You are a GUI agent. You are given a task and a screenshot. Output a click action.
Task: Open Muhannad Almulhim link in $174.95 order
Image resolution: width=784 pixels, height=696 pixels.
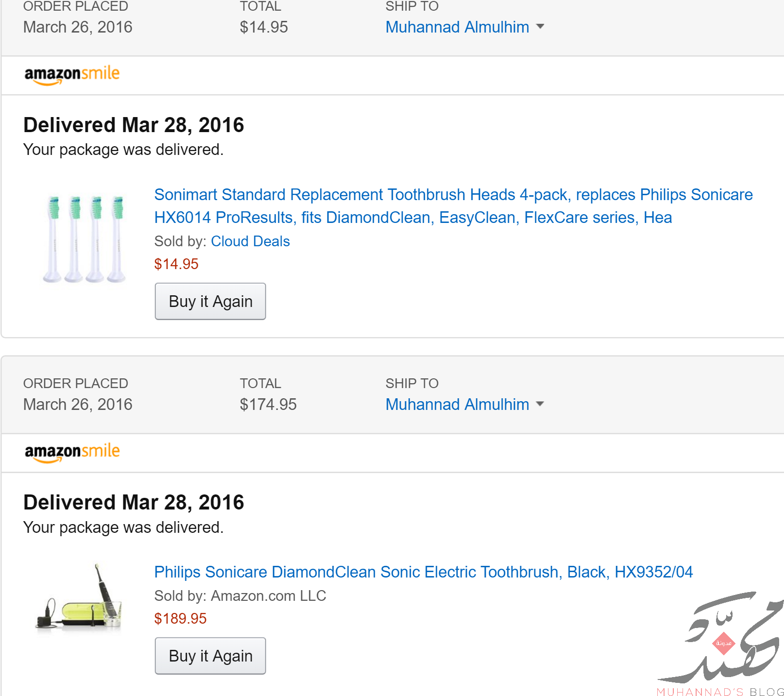point(457,405)
